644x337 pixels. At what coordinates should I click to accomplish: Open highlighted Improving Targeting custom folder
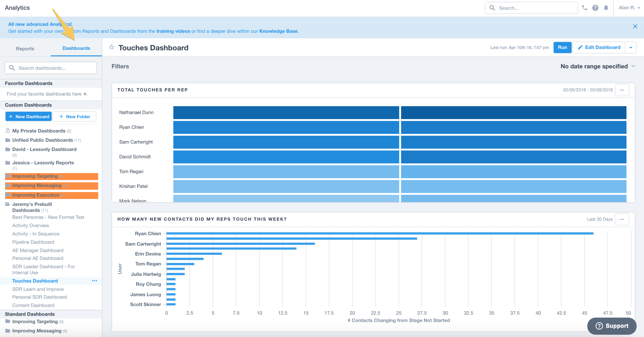point(52,176)
